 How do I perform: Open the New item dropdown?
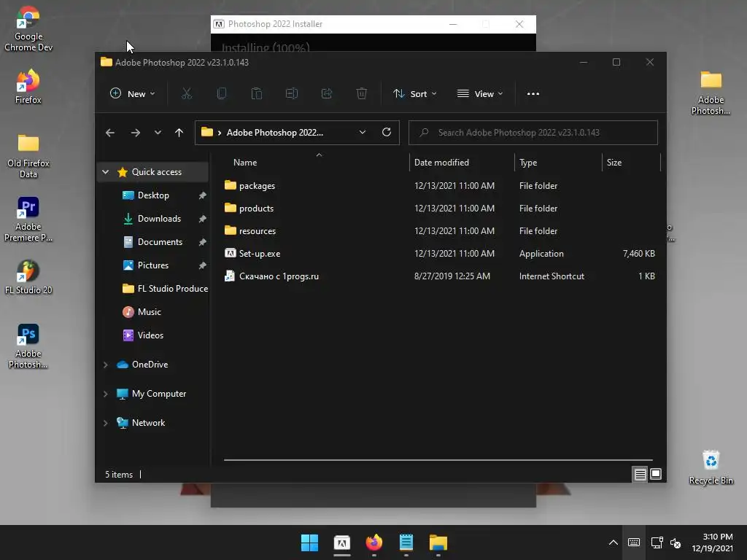[x=133, y=94]
